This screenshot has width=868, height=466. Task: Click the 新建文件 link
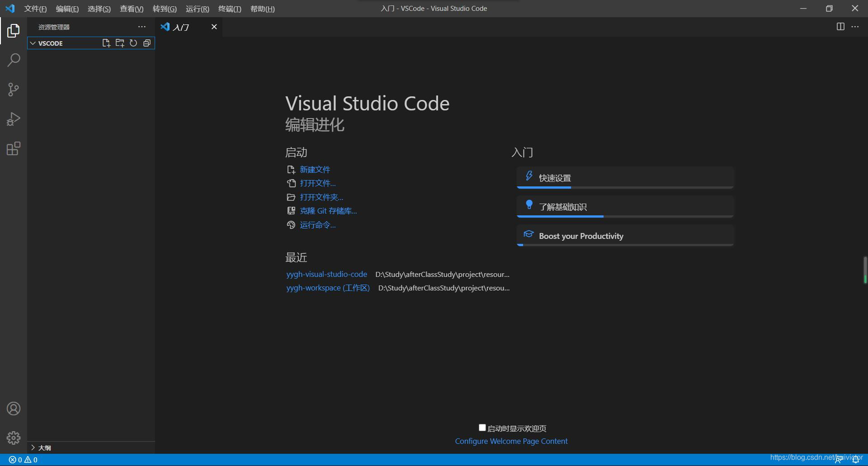click(x=315, y=169)
